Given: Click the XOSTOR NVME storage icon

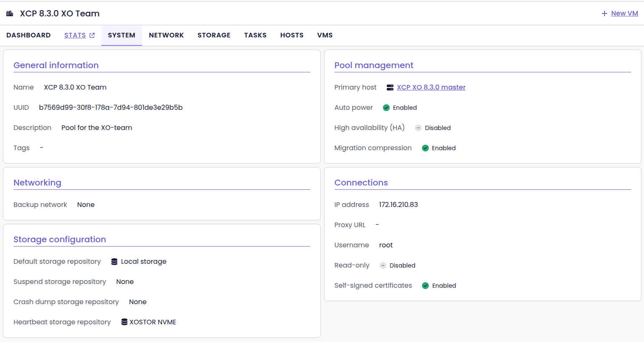Looking at the screenshot, I should pyautogui.click(x=124, y=322).
